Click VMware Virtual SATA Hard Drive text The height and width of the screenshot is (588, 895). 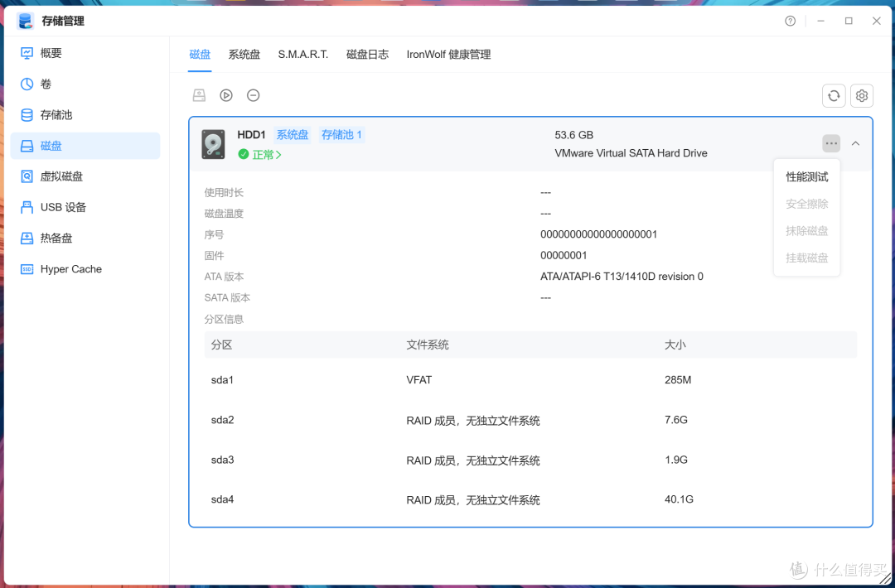pyautogui.click(x=631, y=153)
